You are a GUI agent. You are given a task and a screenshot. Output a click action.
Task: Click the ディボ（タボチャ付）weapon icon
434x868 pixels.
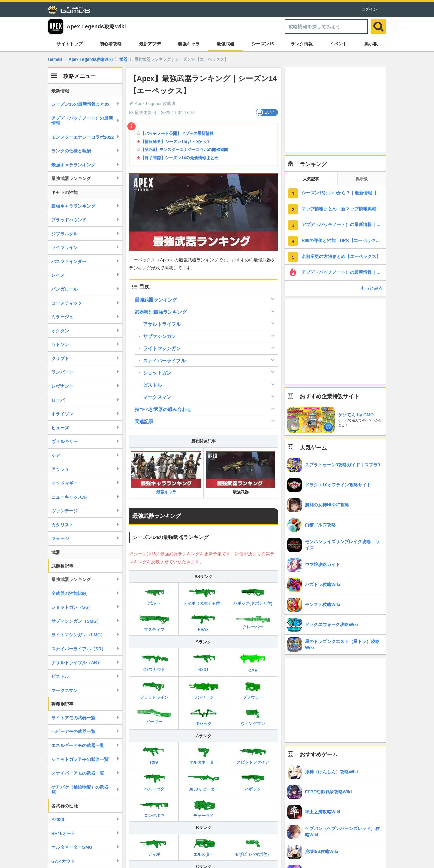[203, 592]
